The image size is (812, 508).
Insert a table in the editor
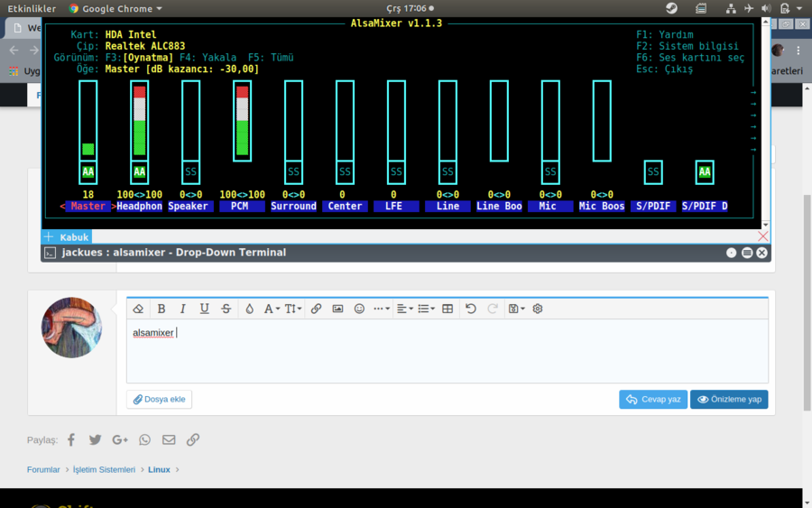point(448,309)
